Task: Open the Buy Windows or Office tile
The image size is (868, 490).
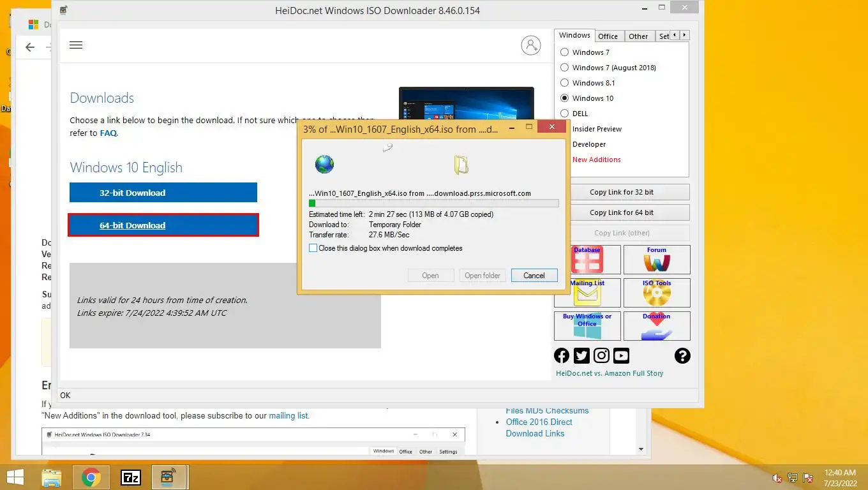Action: coord(587,325)
